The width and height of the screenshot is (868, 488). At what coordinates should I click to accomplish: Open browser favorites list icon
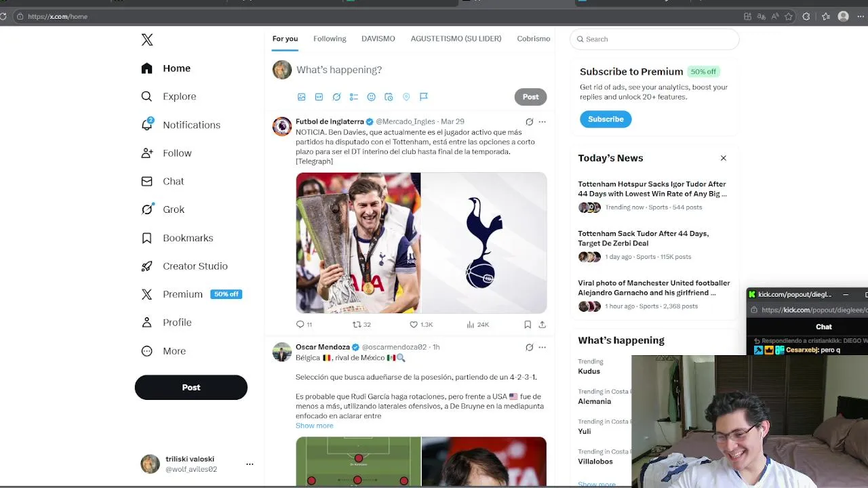[826, 16]
